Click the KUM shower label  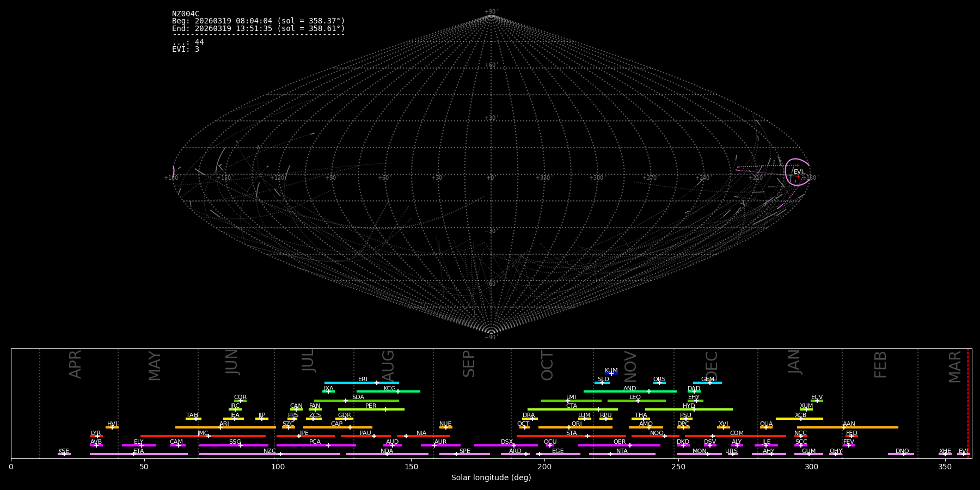[x=611, y=371]
